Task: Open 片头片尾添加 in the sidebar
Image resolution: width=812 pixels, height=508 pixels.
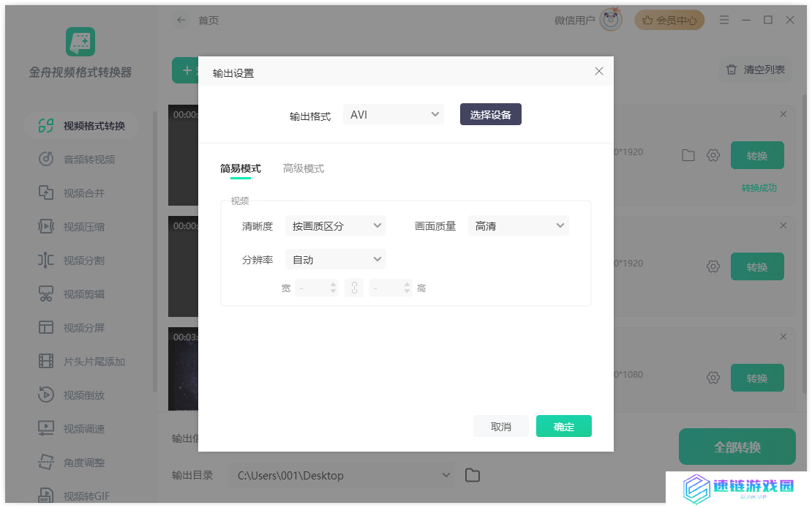Action: coord(81,362)
